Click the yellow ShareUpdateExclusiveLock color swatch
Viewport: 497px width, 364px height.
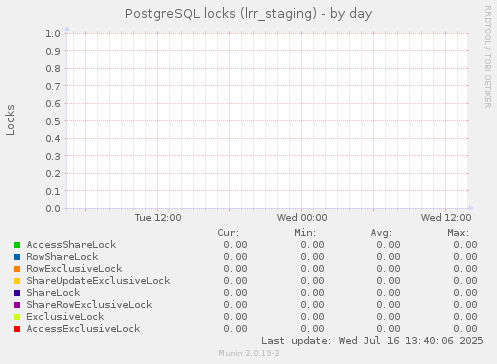tap(17, 281)
